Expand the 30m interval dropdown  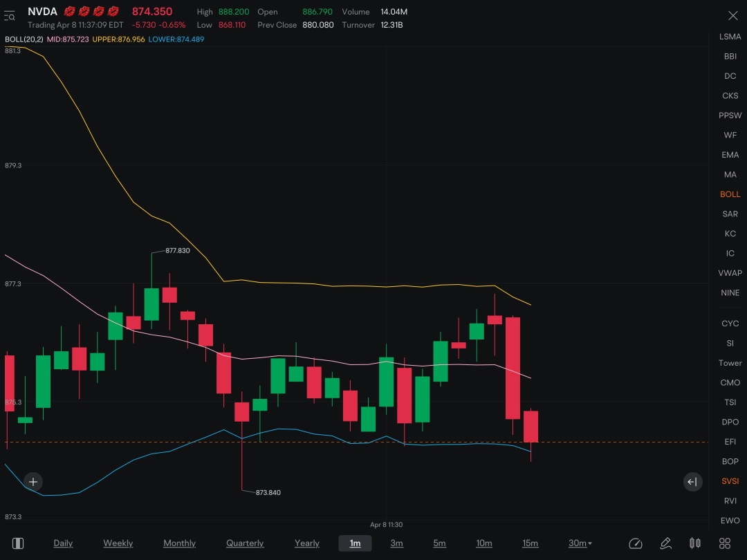pyautogui.click(x=580, y=543)
